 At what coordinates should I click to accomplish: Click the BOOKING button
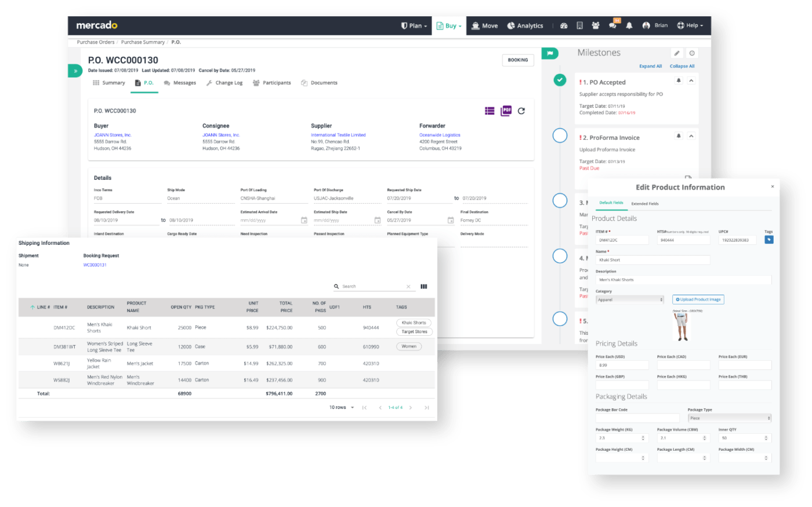(x=518, y=60)
